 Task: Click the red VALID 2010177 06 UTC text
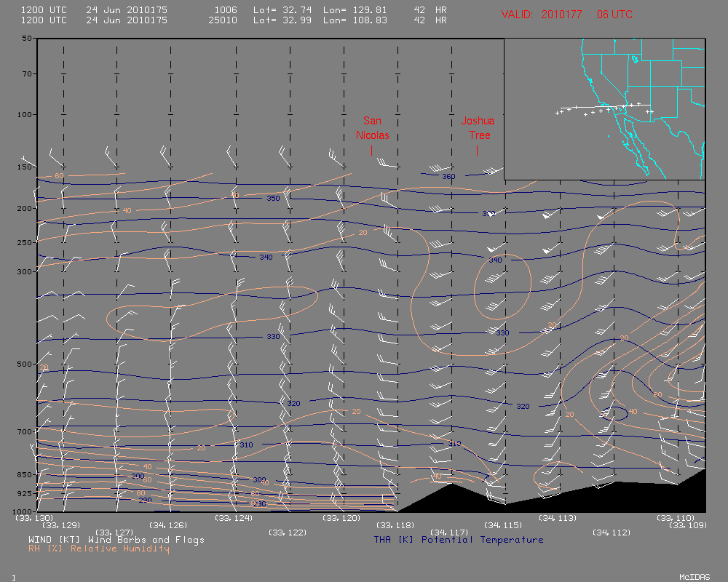point(566,15)
